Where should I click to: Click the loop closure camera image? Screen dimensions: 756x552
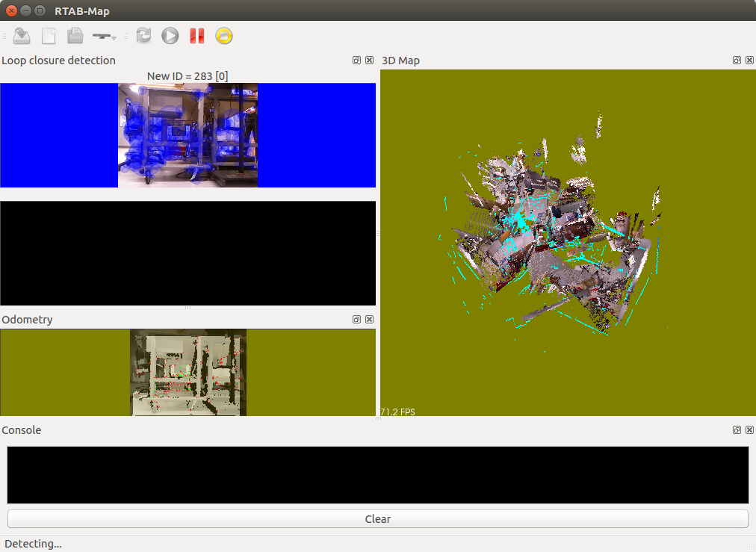point(188,135)
